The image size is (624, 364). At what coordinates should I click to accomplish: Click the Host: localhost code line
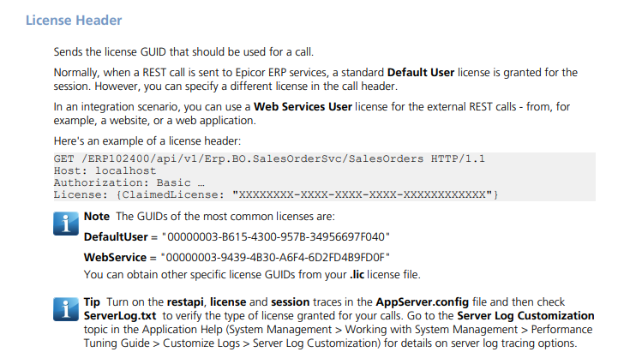[105, 170]
